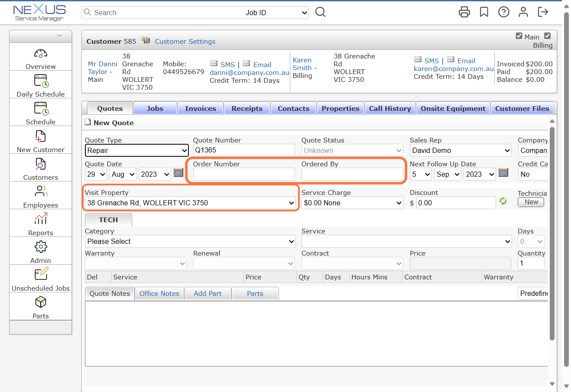Toggle the Main checkbox
This screenshot has height=392, width=571.
tap(519, 36)
